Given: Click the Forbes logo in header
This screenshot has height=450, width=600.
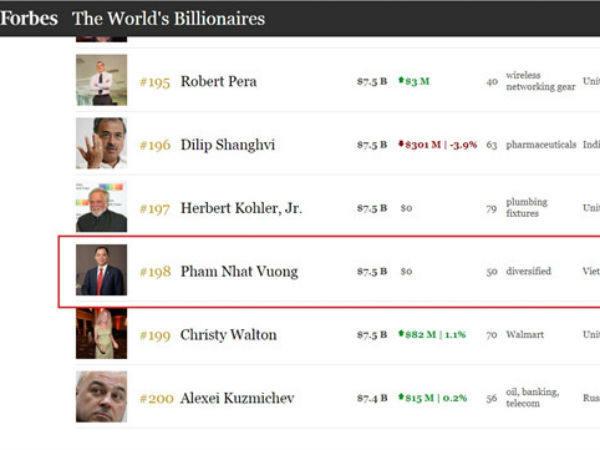Looking at the screenshot, I should (x=29, y=18).
